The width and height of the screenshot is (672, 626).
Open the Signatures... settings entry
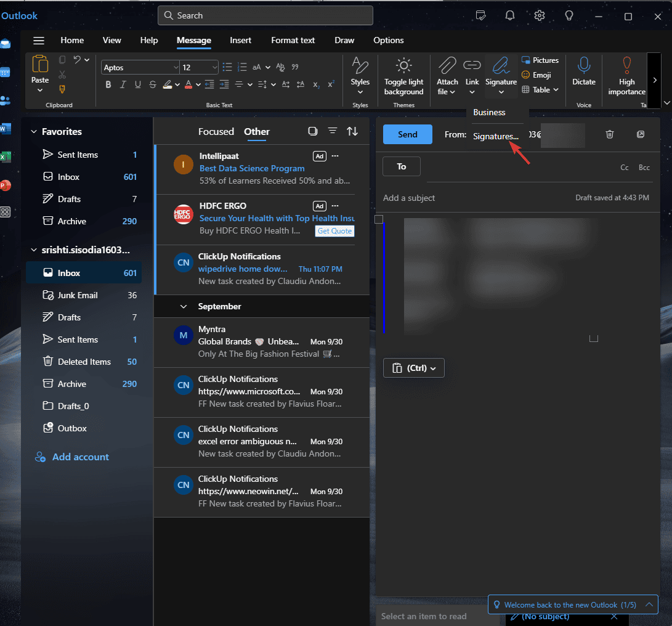pyautogui.click(x=496, y=136)
